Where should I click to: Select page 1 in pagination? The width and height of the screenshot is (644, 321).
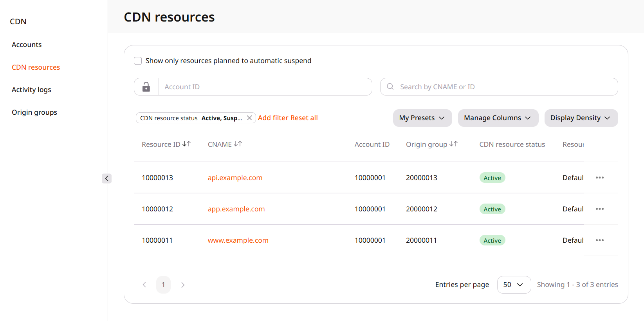(163, 285)
